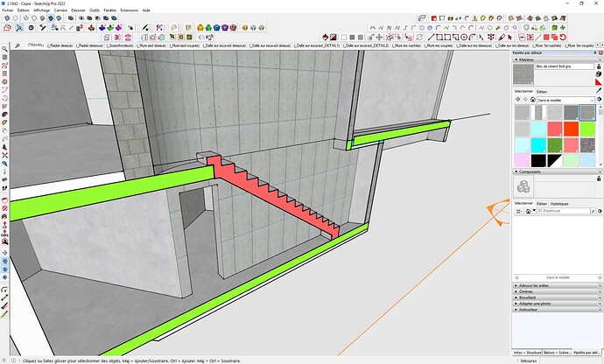
Task: Click the yellow cube icon
Action: click(x=245, y=28)
